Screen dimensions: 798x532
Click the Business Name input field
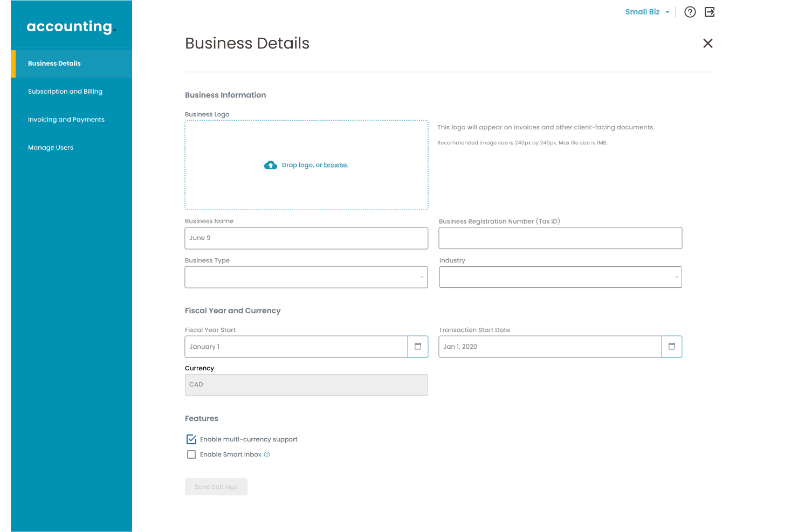306,238
